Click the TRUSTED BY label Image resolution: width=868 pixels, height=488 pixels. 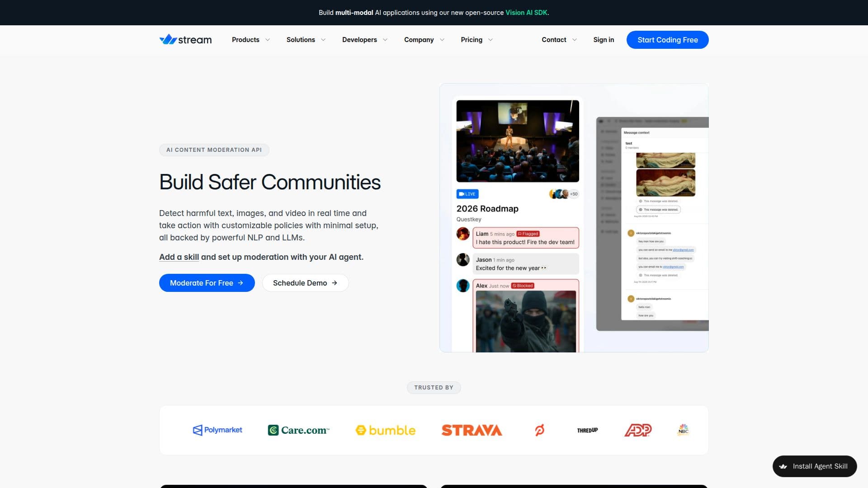tap(434, 388)
